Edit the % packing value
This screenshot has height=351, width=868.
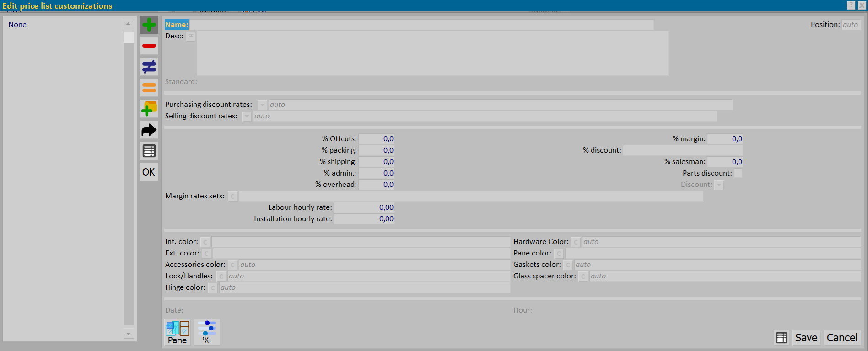(376, 150)
